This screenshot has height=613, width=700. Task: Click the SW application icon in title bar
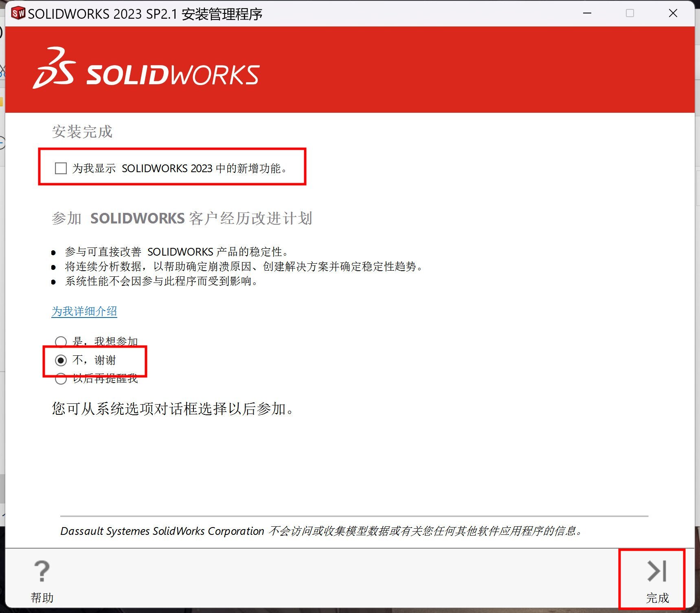tap(18, 13)
